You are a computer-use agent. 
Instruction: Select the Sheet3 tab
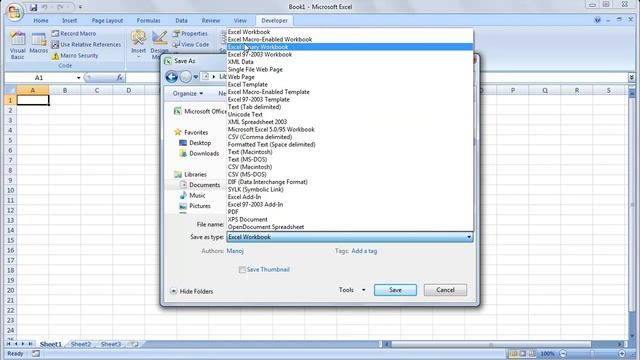[x=111, y=344]
